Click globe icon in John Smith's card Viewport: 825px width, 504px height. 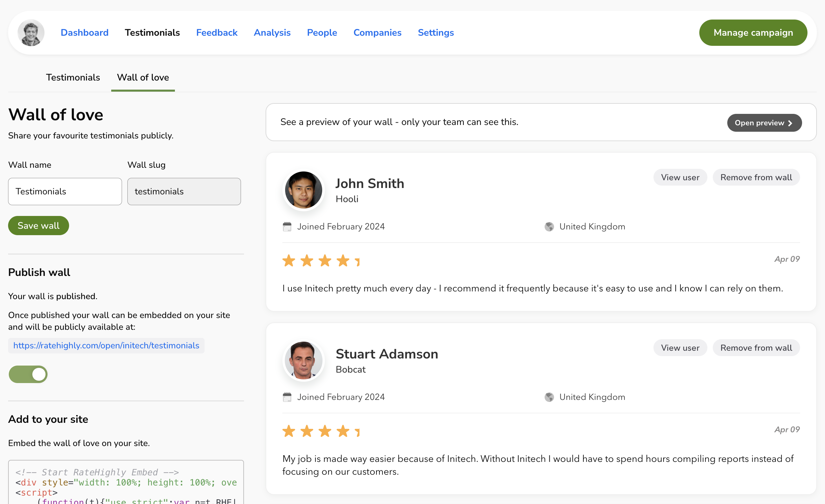[x=549, y=227]
